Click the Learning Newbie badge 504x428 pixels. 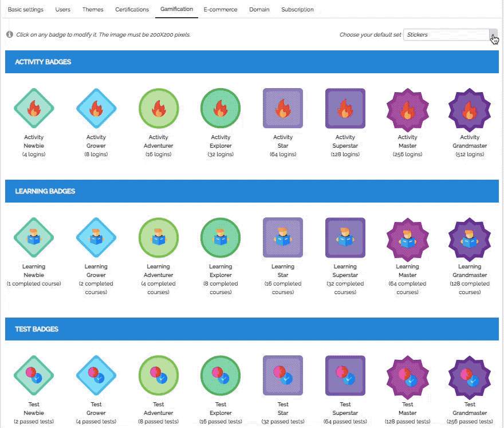tap(34, 237)
